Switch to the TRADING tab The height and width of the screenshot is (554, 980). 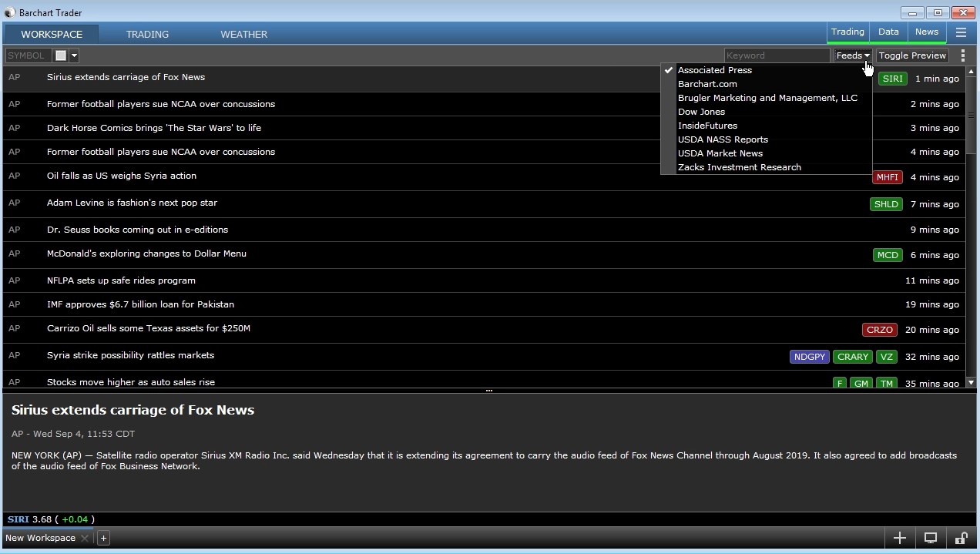(x=147, y=34)
